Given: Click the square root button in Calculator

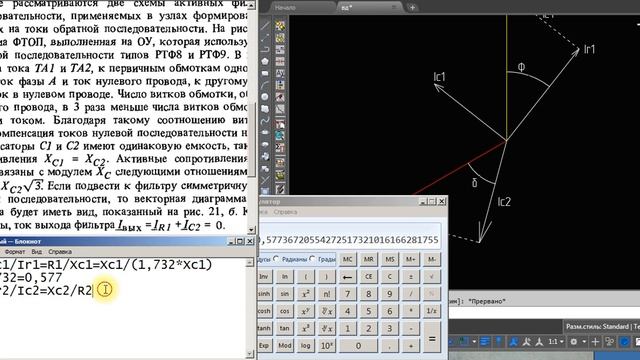Looking at the screenshot, I should (431, 277).
